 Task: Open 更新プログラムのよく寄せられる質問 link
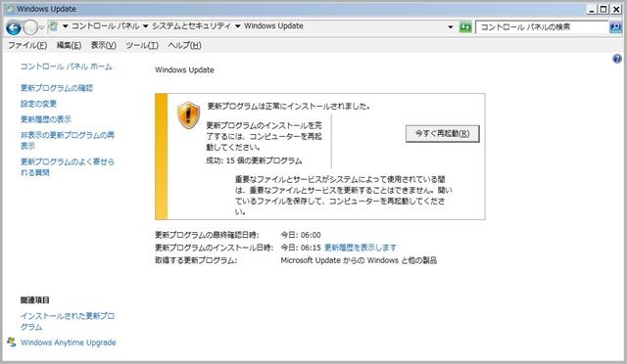click(x=68, y=167)
